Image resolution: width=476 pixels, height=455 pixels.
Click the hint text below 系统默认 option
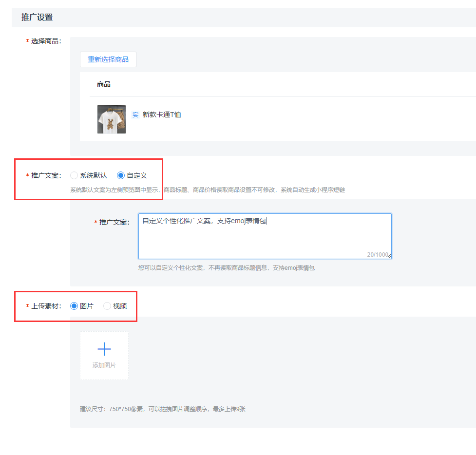tap(208, 190)
